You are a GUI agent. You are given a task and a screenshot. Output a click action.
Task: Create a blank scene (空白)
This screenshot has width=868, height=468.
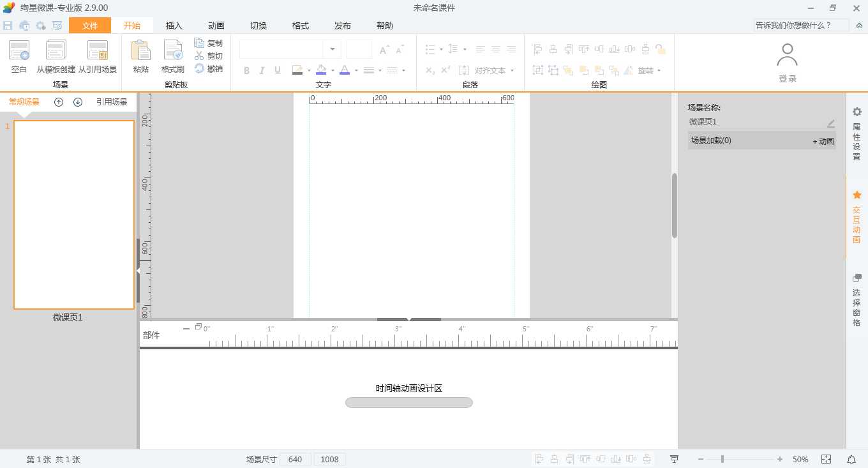pos(19,57)
